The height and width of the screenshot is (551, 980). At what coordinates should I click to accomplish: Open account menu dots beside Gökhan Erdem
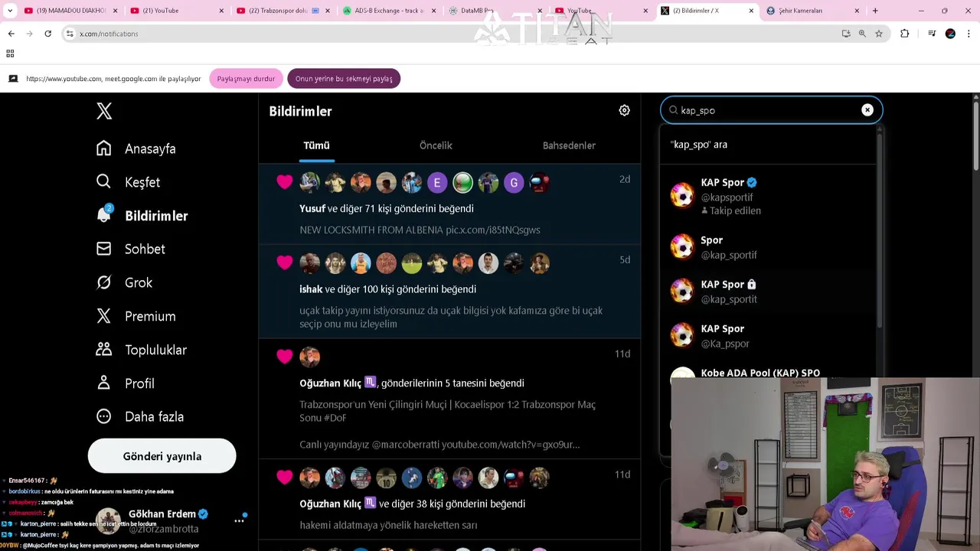coord(239,520)
